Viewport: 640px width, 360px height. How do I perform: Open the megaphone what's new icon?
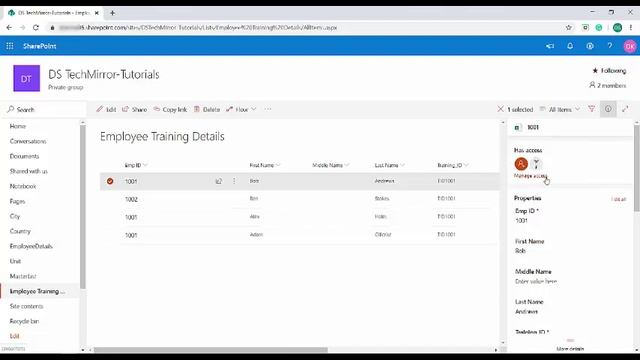pyautogui.click(x=550, y=46)
